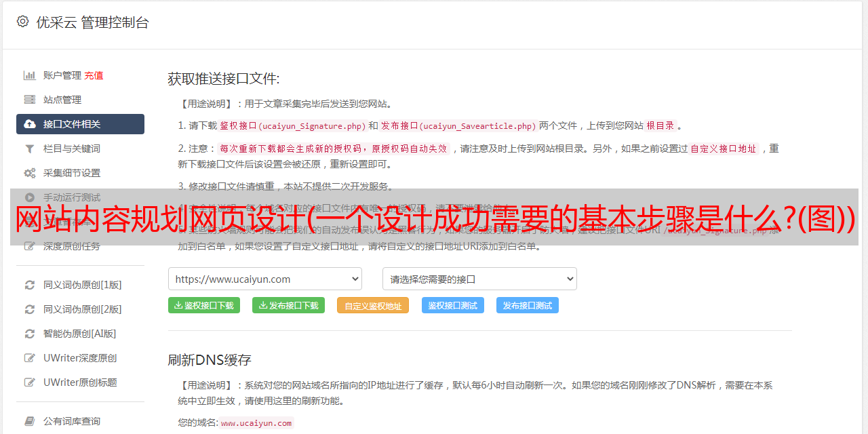
Task: Click the edit icon beside 深度原创任务
Action: tap(30, 246)
